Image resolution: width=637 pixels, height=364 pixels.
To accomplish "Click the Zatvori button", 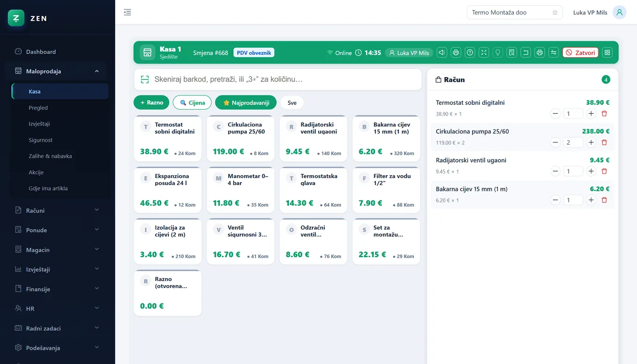I will tap(580, 52).
